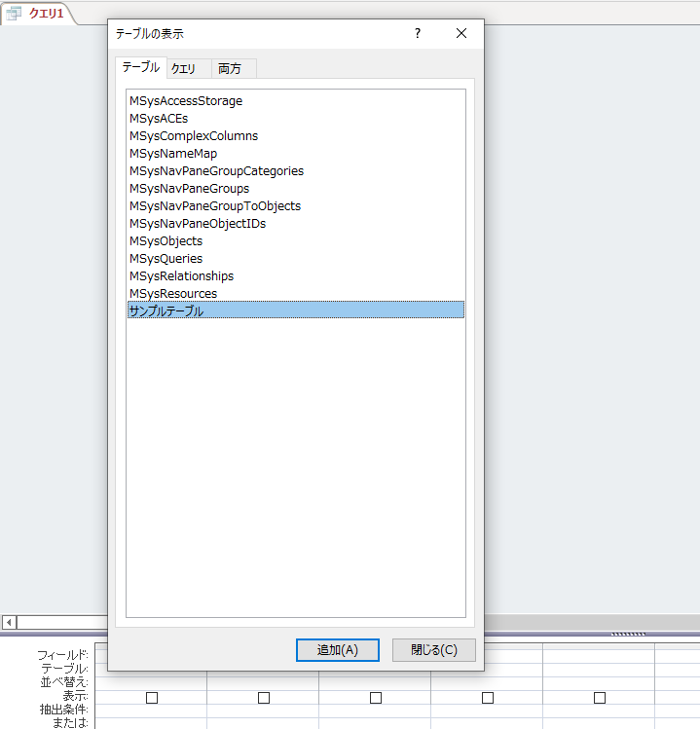This screenshot has width=700, height=729.
Task: Select MSysAccessStorage in the table list
Action: [x=296, y=101]
